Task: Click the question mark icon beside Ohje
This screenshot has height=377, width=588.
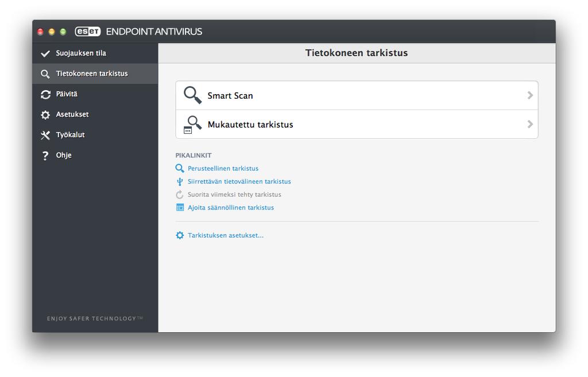Action: 45,156
